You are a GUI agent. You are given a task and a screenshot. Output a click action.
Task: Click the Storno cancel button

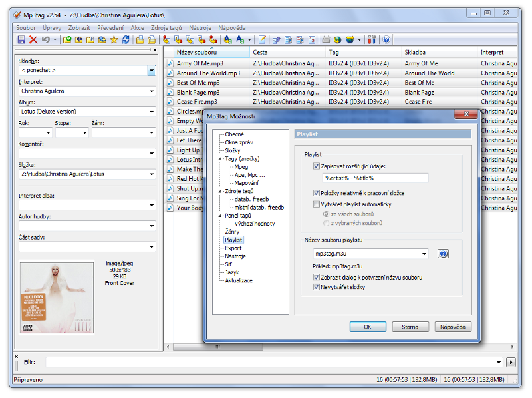click(x=410, y=327)
